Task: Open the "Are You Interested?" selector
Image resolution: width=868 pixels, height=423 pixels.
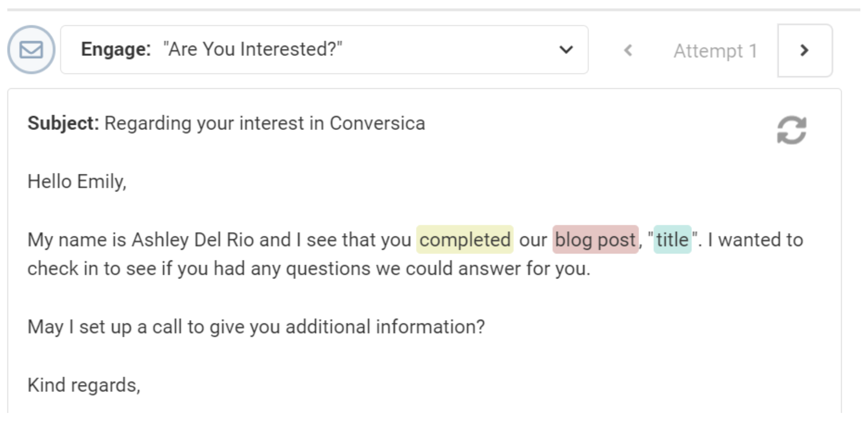Action: pos(253,49)
